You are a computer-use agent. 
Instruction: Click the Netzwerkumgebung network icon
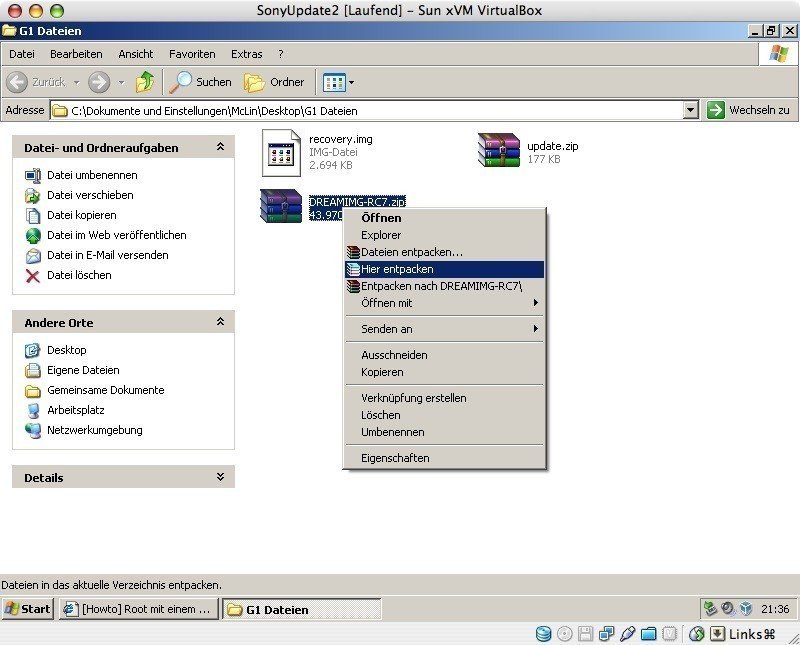pyautogui.click(x=33, y=431)
